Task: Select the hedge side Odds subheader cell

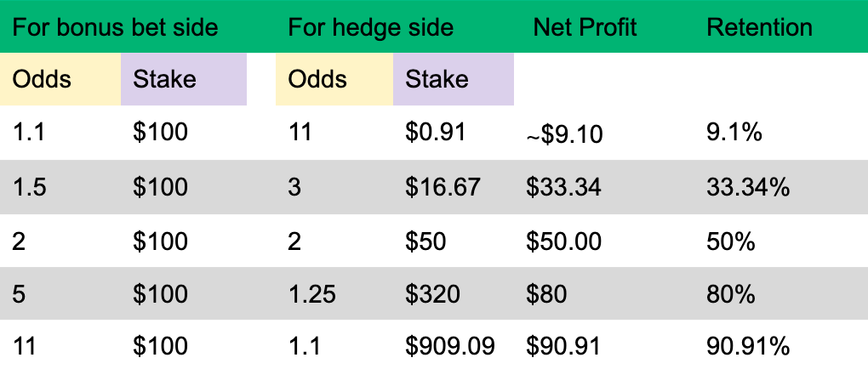Action: (317, 79)
